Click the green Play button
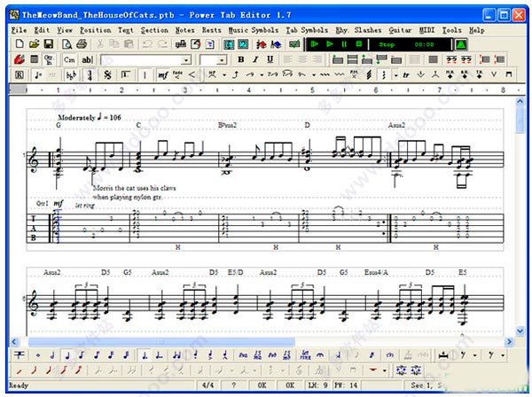The height and width of the screenshot is (397, 532). [330, 44]
